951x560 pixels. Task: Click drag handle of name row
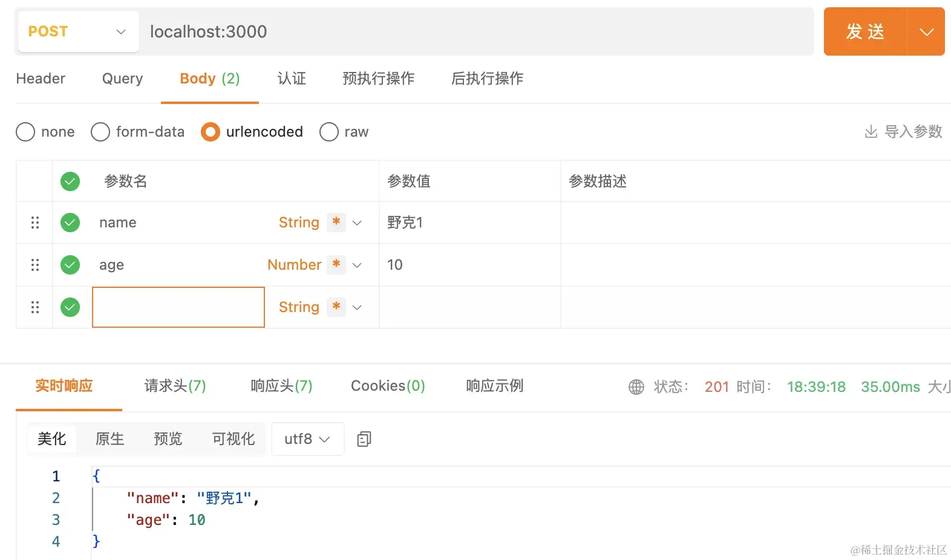(x=35, y=223)
